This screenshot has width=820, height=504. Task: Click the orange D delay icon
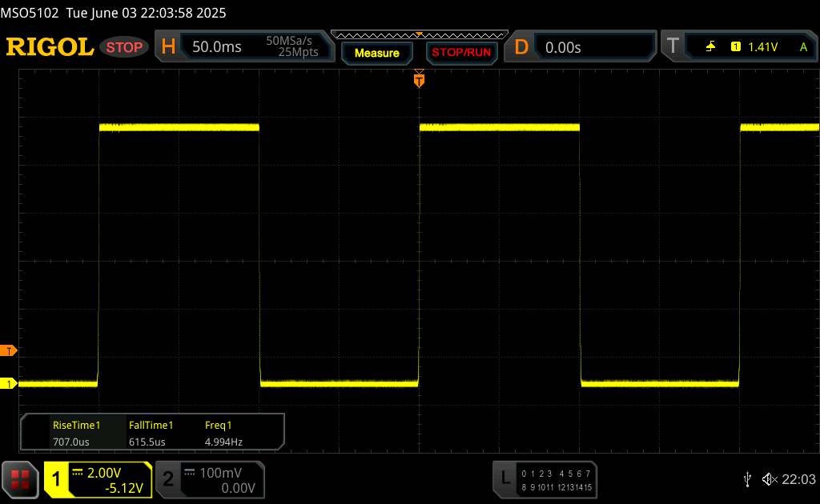[x=521, y=47]
